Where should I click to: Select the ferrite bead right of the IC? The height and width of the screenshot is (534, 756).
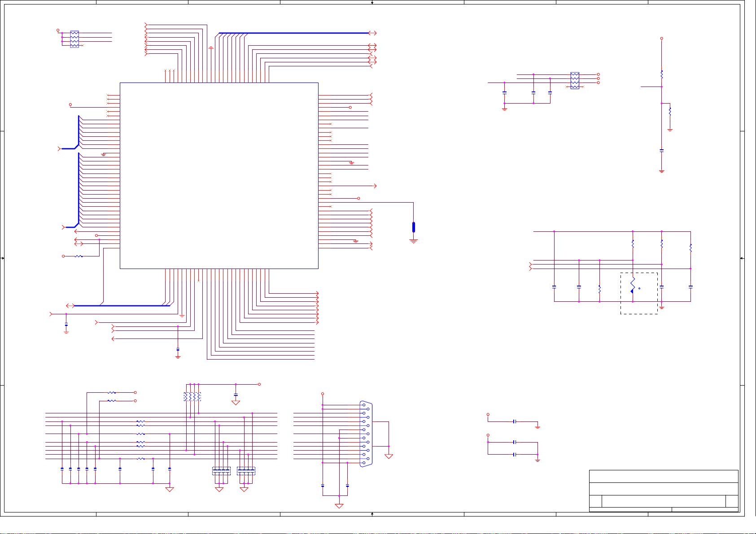(413, 227)
